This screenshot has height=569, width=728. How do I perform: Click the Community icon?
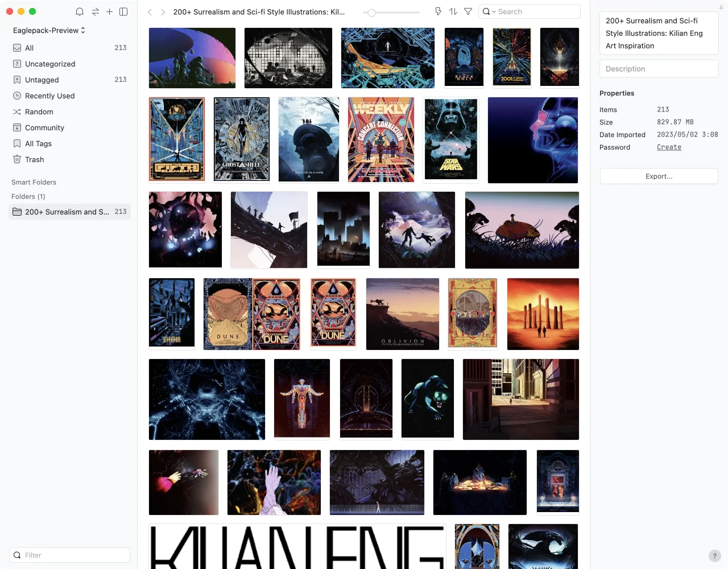pos(17,127)
